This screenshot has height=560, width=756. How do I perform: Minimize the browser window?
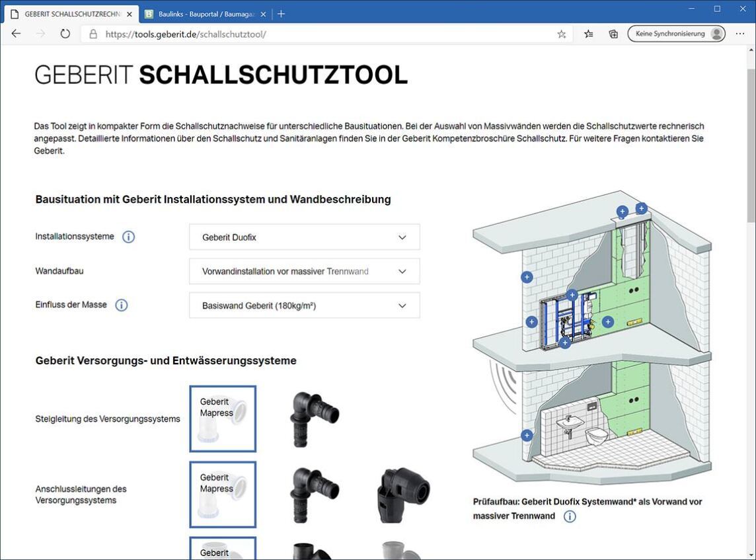tap(692, 9)
